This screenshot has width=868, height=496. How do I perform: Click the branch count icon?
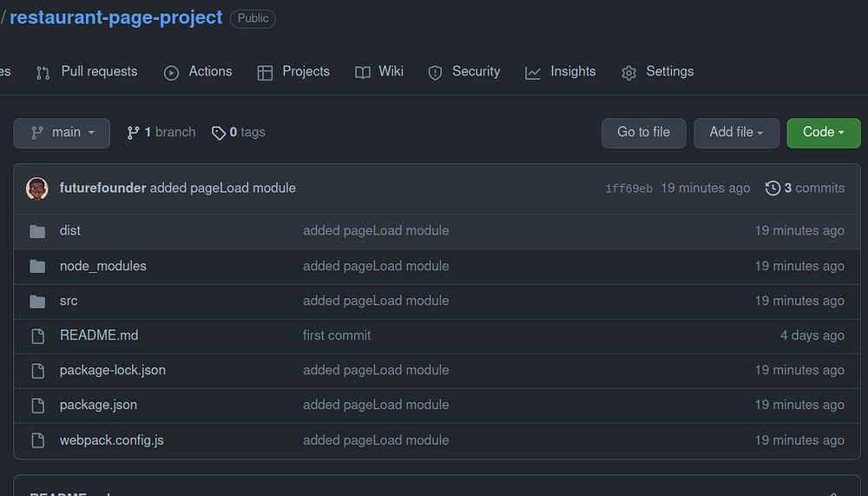point(133,133)
